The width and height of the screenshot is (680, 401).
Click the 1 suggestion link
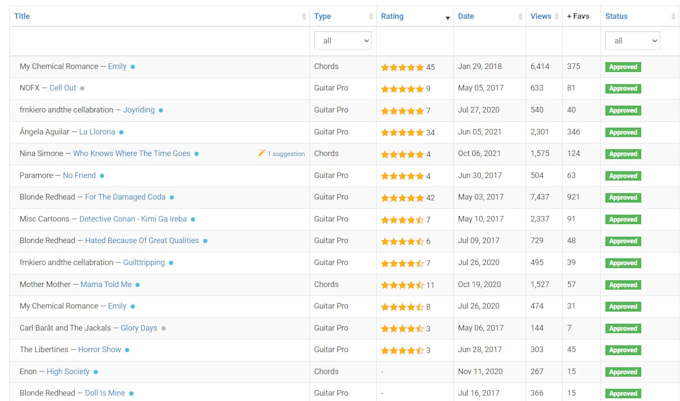[286, 154]
